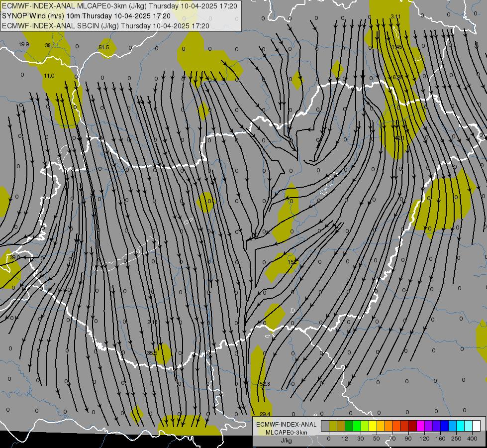Click the map data value 51.5

pos(104,47)
